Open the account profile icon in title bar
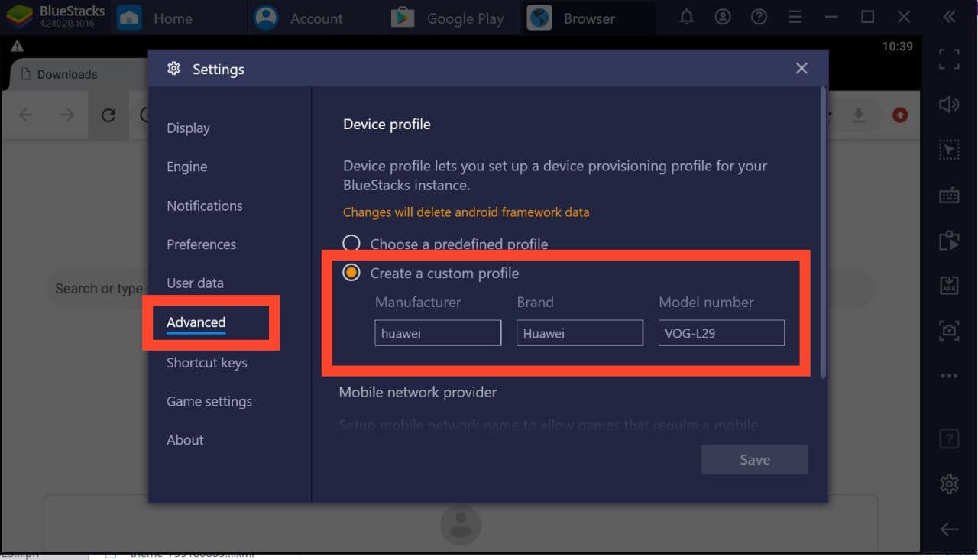The width and height of the screenshot is (978, 560). point(722,17)
